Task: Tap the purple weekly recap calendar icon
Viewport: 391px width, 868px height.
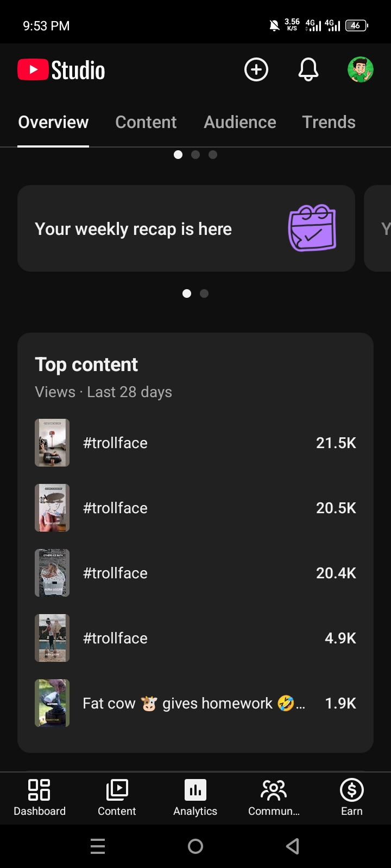Action: coord(312,228)
